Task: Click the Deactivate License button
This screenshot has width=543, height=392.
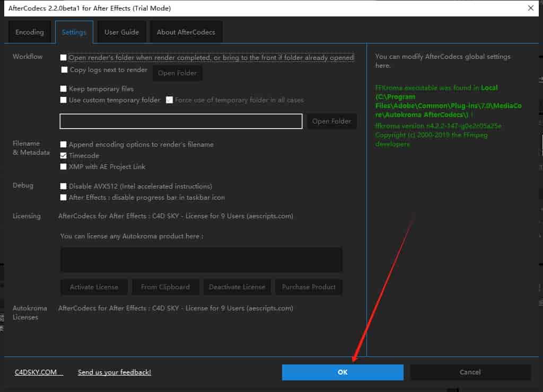Action: 237,287
